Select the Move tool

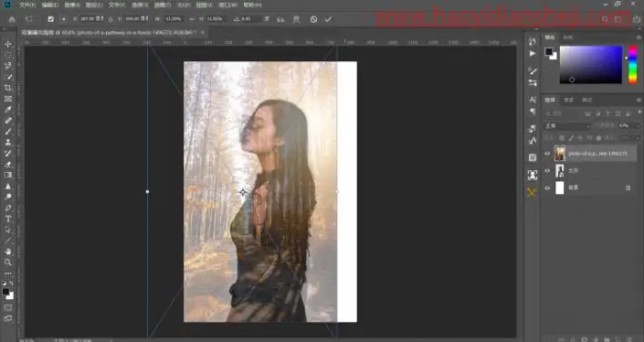8,44
